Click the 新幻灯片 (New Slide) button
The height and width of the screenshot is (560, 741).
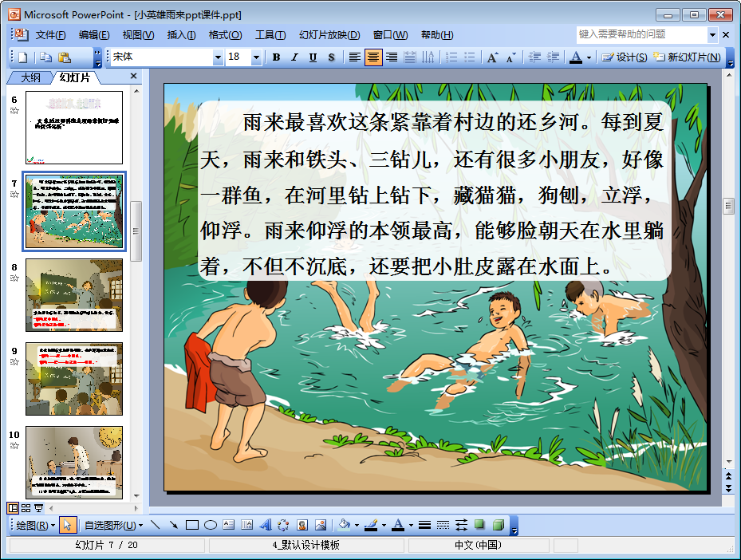[x=688, y=57]
